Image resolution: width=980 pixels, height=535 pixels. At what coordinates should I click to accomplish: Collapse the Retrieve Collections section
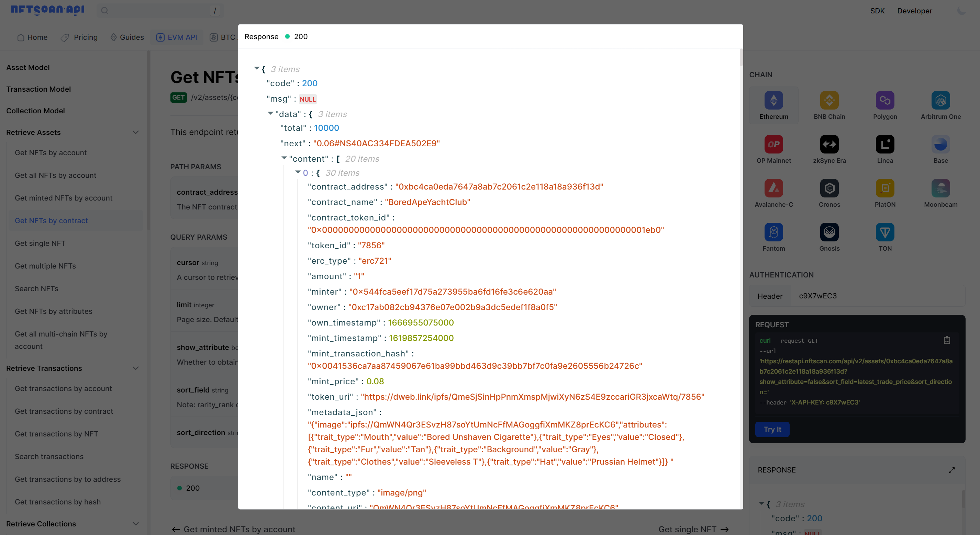[135, 524]
